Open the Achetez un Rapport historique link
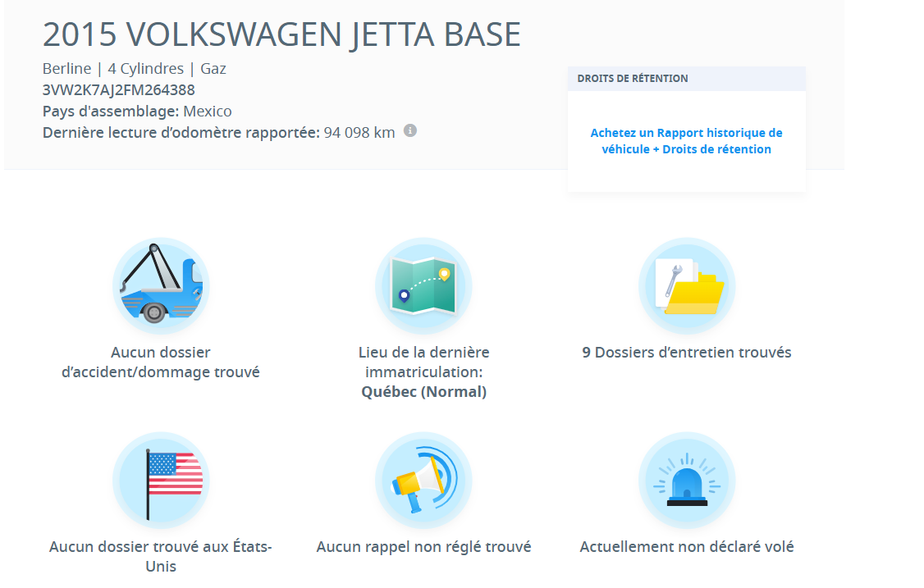The width and height of the screenshot is (924, 588). [687, 141]
